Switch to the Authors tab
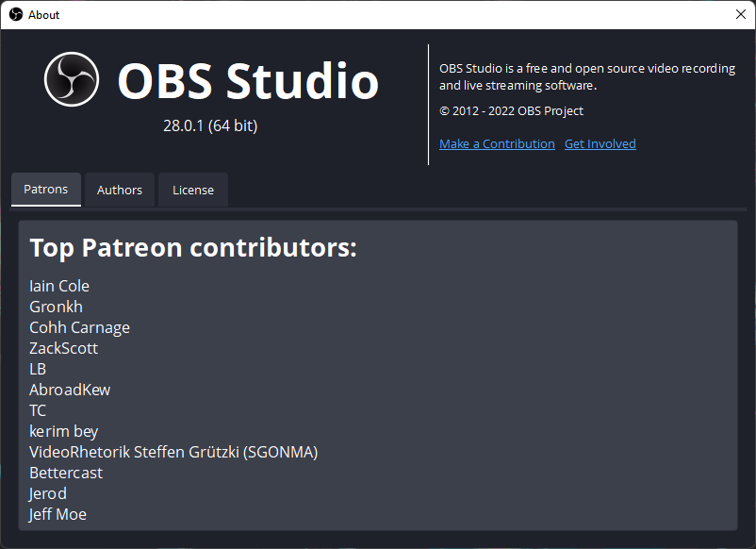 click(119, 190)
